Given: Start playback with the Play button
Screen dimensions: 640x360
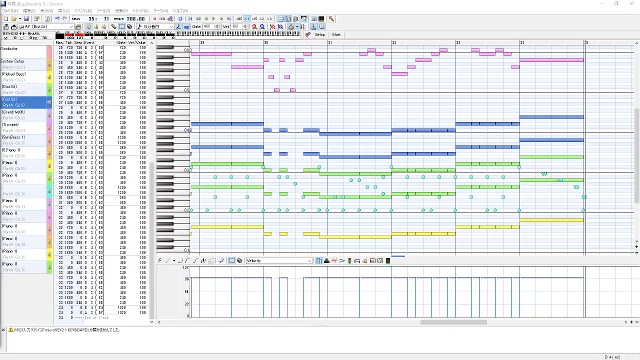Looking at the screenshot, I should tap(213, 19).
